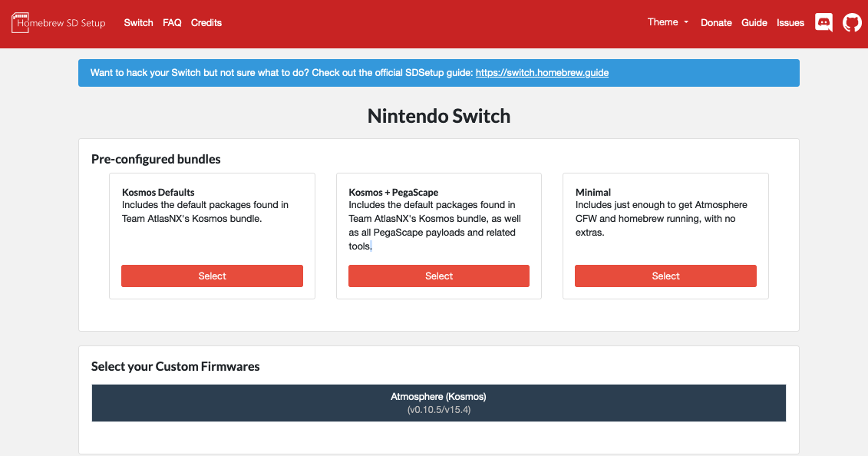Open the Credits page
Image resolution: width=868 pixels, height=456 pixels.
pyautogui.click(x=206, y=23)
